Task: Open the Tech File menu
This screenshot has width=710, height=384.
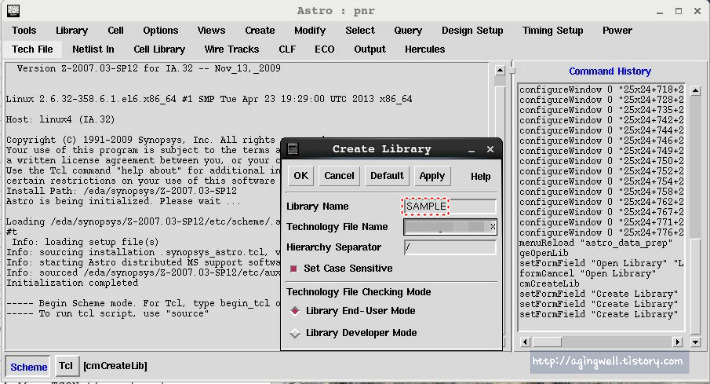Action: (32, 49)
